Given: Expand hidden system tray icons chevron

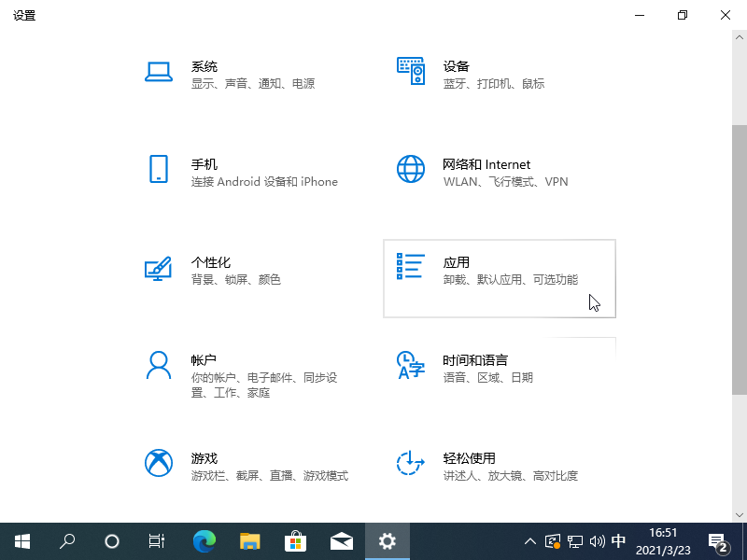Looking at the screenshot, I should [x=530, y=541].
